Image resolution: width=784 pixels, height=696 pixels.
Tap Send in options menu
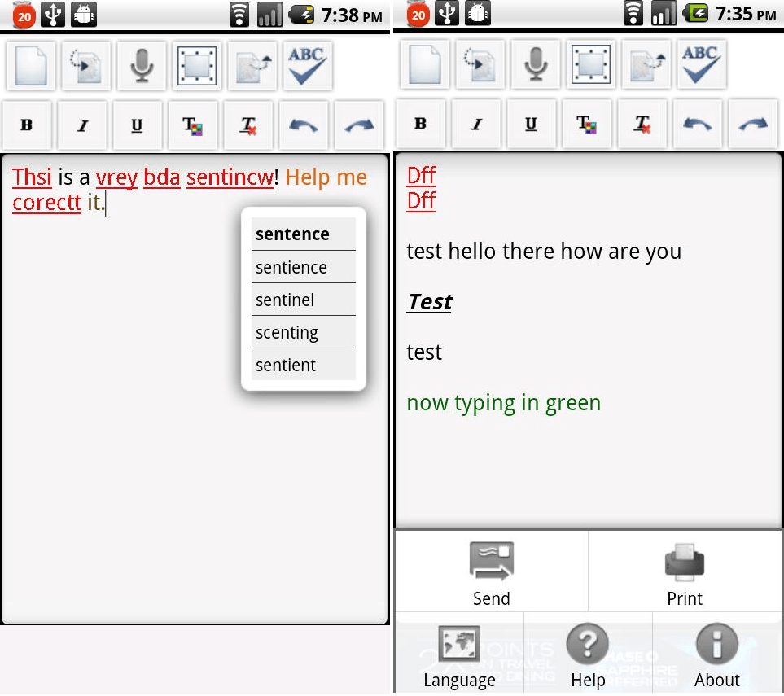(x=492, y=571)
